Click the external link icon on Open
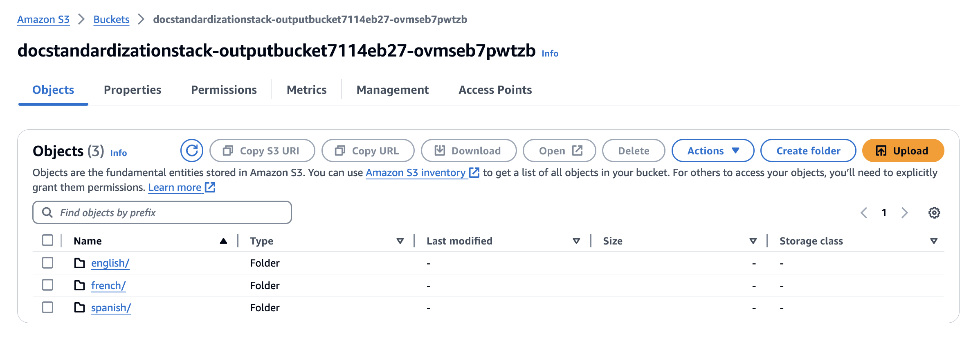This screenshot has width=980, height=344. tap(576, 150)
